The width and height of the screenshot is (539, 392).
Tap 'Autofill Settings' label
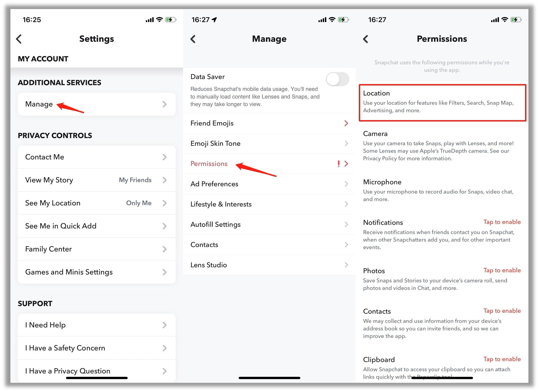[215, 224]
